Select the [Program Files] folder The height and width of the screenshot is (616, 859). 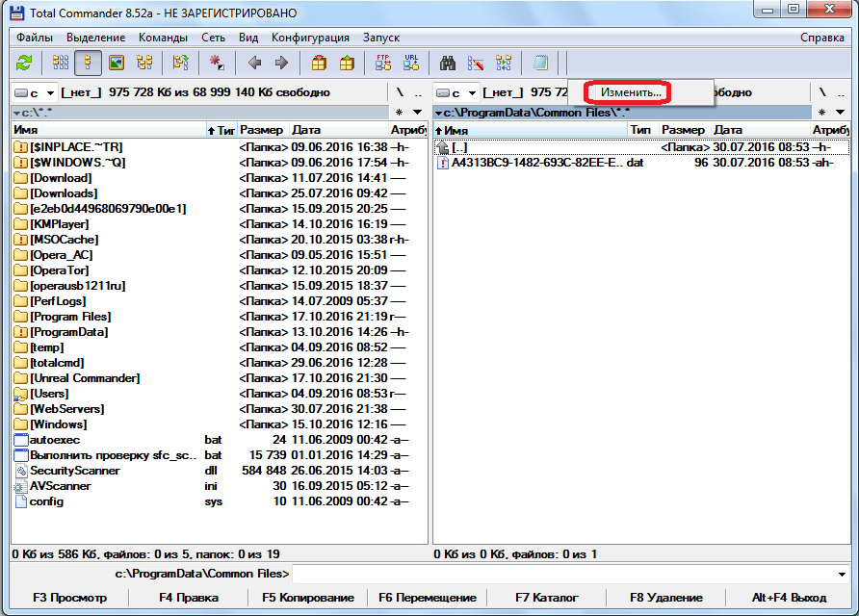[70, 317]
